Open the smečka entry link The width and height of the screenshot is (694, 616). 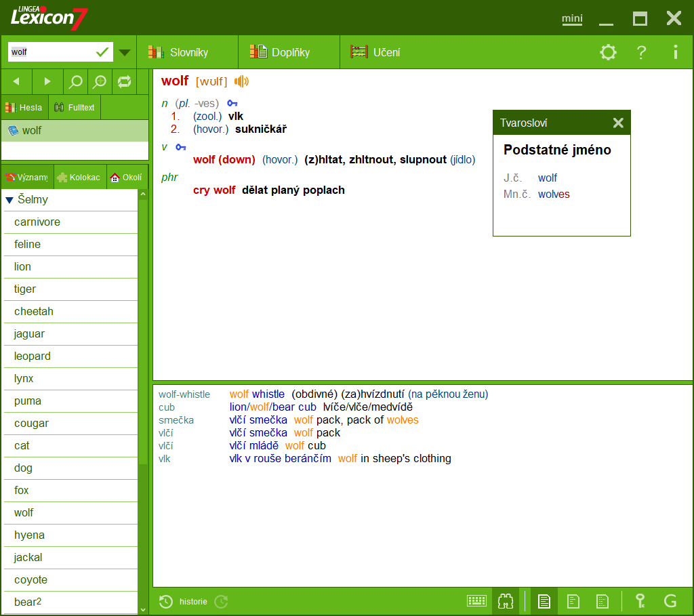(x=176, y=420)
